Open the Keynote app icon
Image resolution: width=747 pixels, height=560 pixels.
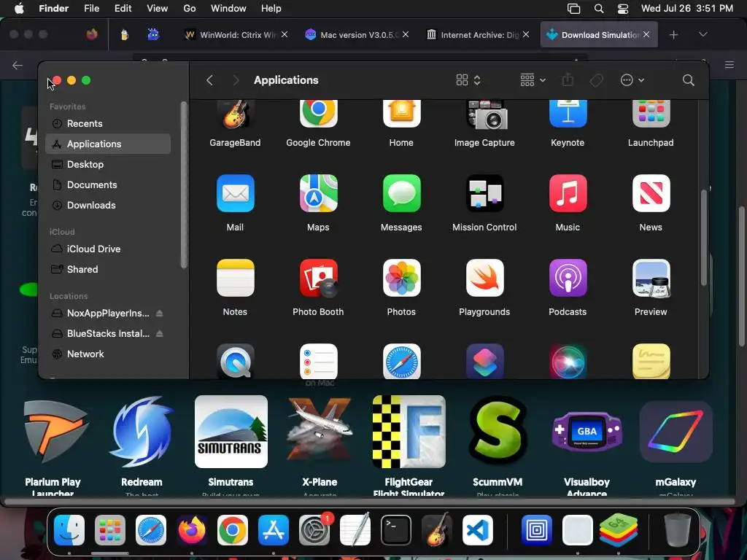point(568,113)
